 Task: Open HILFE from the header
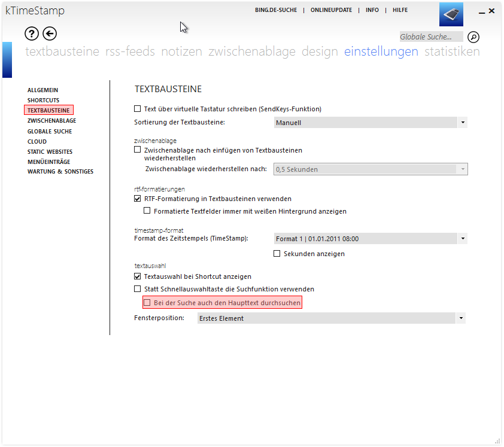(400, 10)
